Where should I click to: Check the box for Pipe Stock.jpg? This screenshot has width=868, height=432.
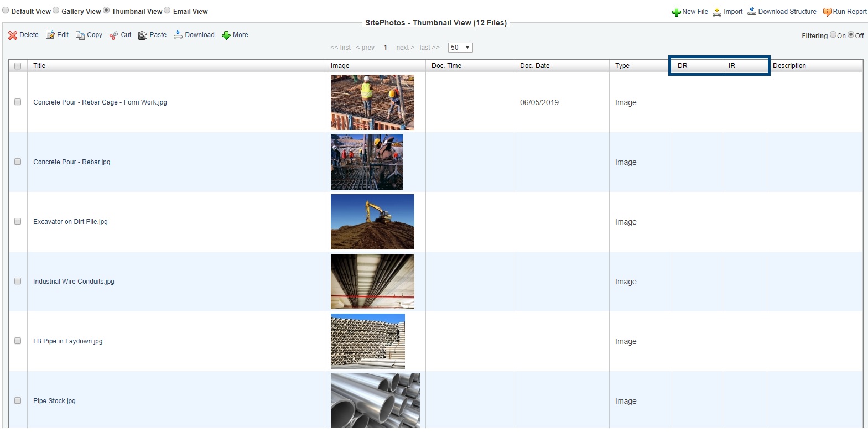(18, 401)
